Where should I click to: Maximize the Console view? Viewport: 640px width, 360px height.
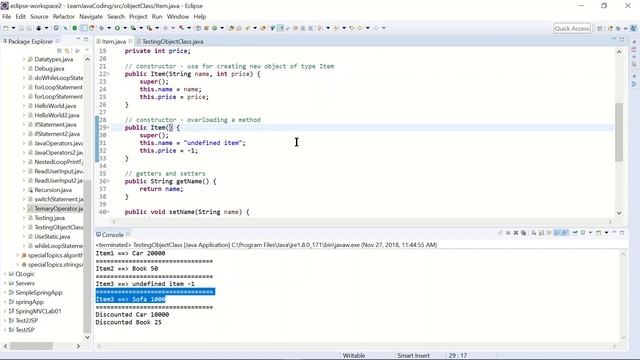coord(622,233)
